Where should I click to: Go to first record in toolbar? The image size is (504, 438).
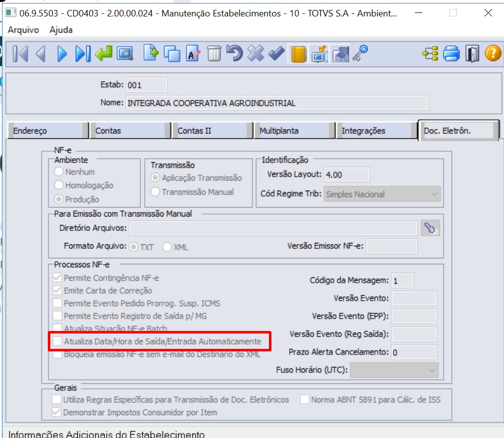point(20,53)
